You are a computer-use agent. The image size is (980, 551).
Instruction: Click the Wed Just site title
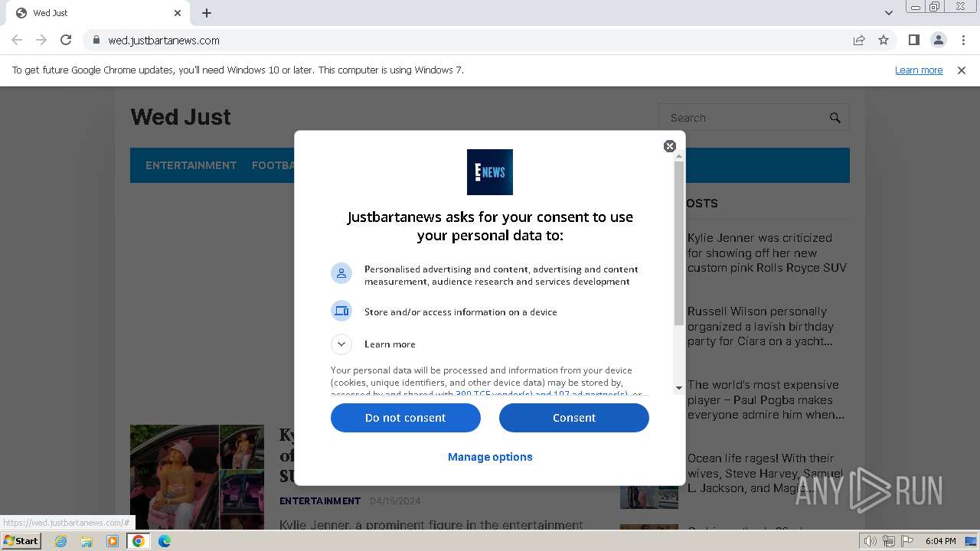[181, 117]
